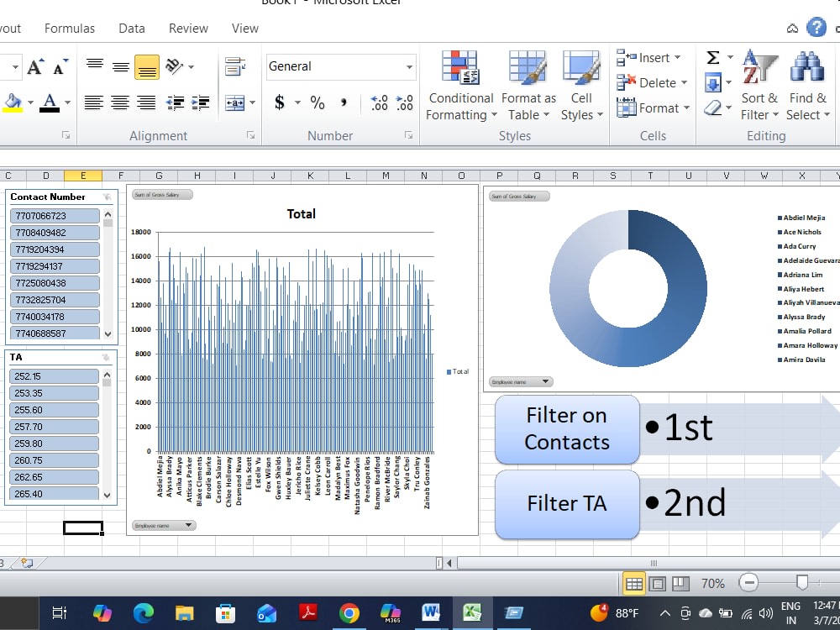Open Cell Styles gallery
This screenshot has height=630, width=840.
point(581,87)
